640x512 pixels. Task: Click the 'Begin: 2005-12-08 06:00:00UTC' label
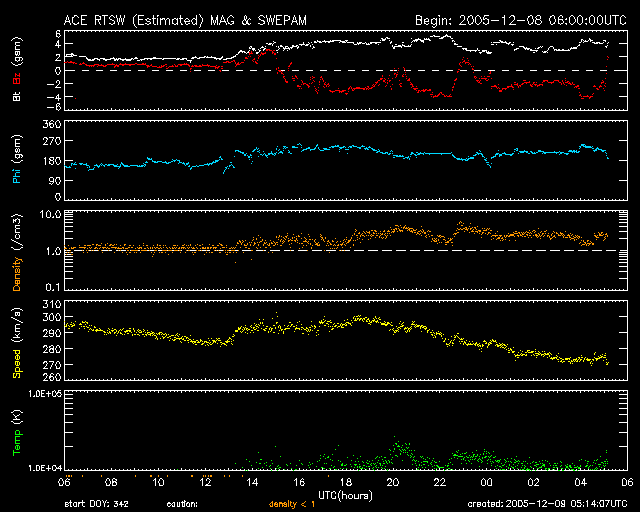click(521, 20)
